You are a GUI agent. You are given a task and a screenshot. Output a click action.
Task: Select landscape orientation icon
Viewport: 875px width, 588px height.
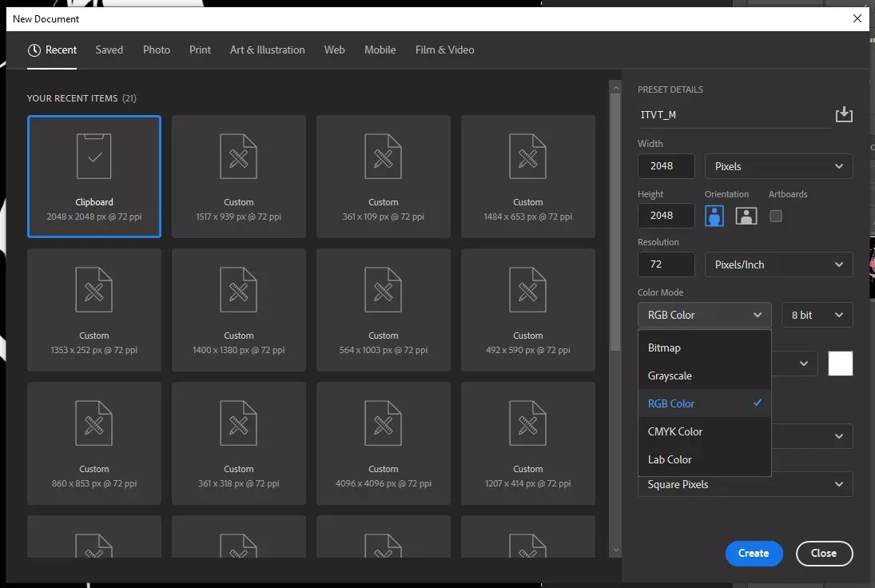(746, 216)
